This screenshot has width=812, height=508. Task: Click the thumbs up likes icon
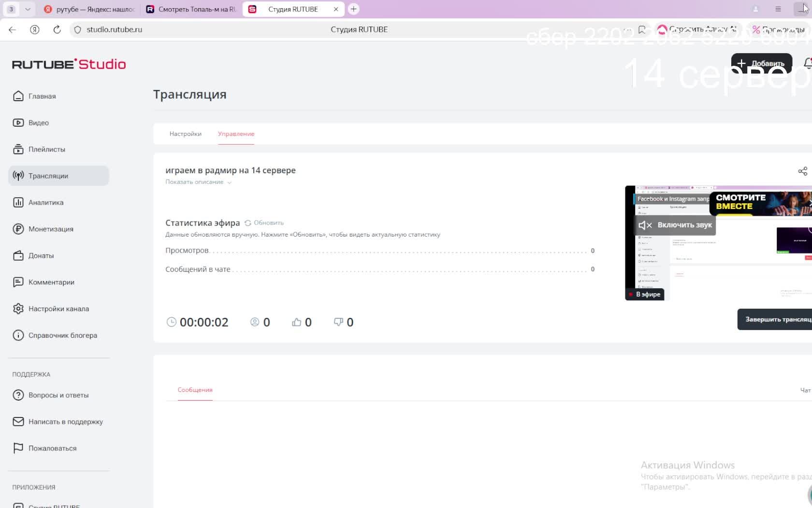[x=296, y=322]
